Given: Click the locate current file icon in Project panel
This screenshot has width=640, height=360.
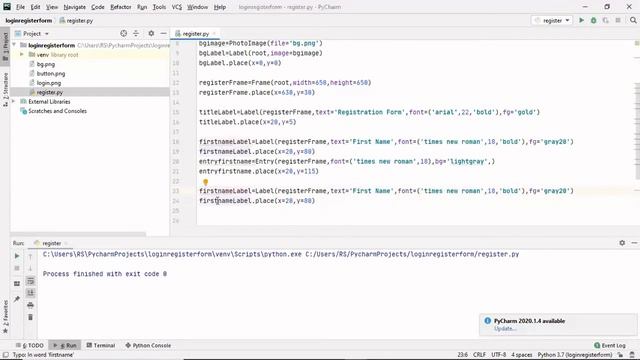Looking at the screenshot, I should [x=123, y=33].
